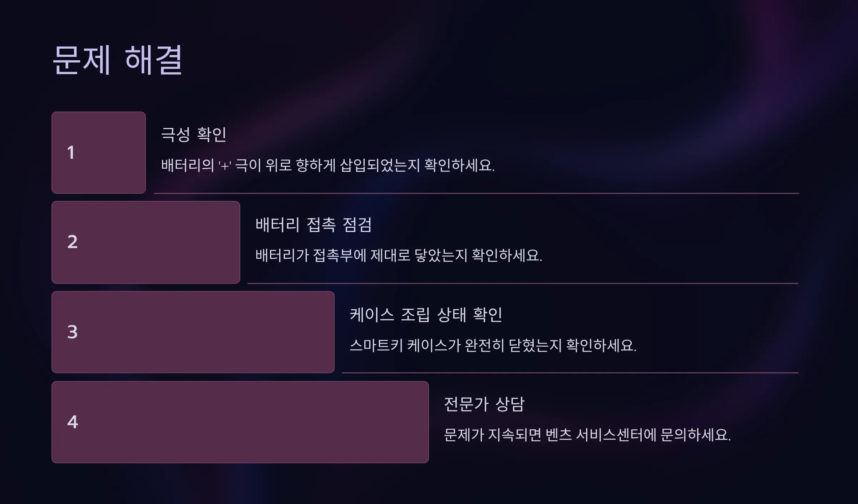
Task: Click the '전문가 상담' heading
Action: pos(484,405)
